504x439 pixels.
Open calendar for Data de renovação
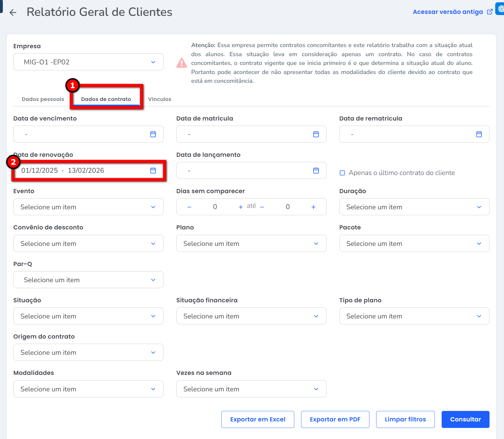click(153, 170)
